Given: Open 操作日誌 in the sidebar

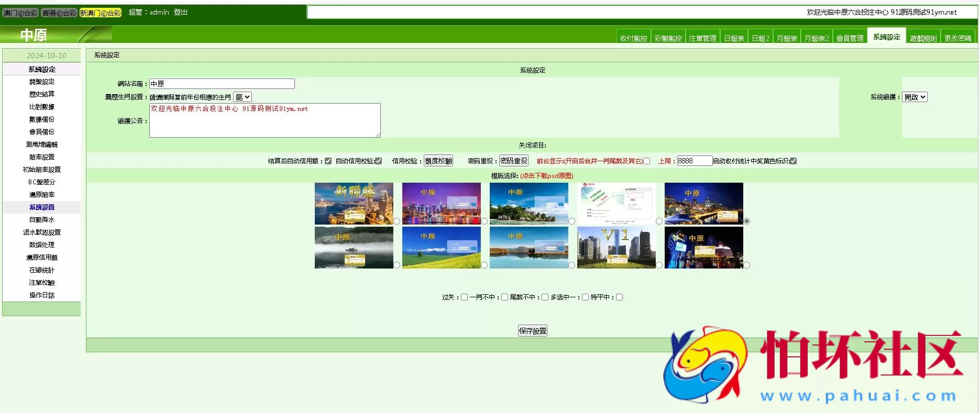Looking at the screenshot, I should (42, 295).
